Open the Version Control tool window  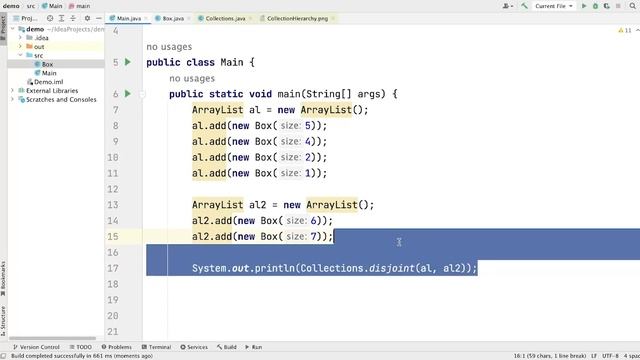tap(36, 347)
